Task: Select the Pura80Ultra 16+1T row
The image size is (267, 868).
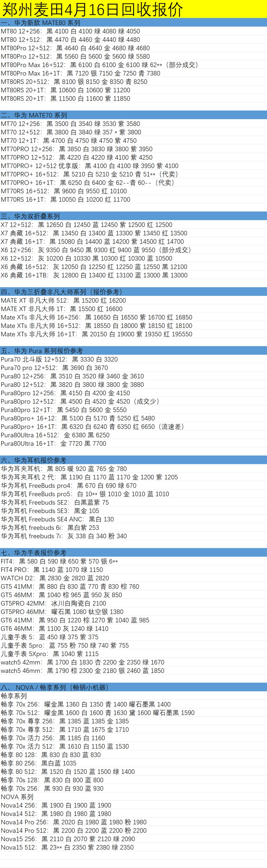Action: (133, 443)
